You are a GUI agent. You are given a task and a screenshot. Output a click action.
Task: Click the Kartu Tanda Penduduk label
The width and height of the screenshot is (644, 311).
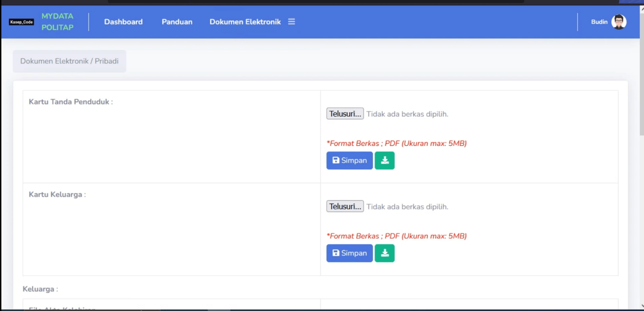(71, 102)
